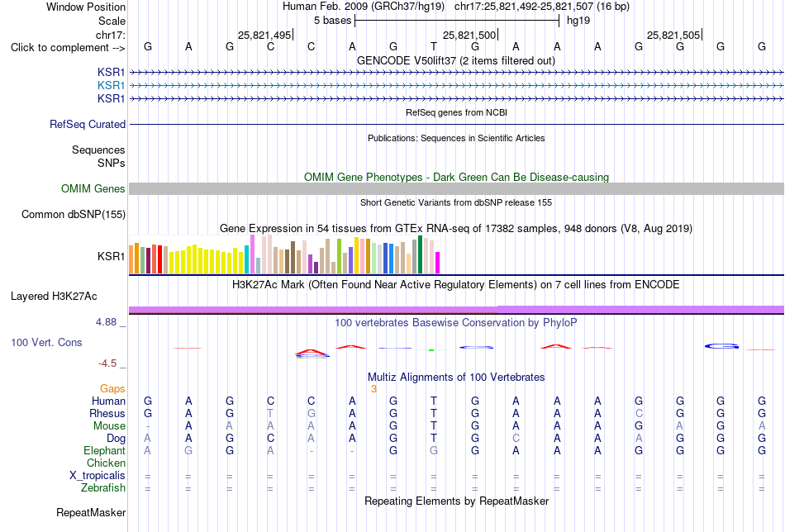Click the OMIM Genes label
Screen dimensions: 785x532
[93, 188]
